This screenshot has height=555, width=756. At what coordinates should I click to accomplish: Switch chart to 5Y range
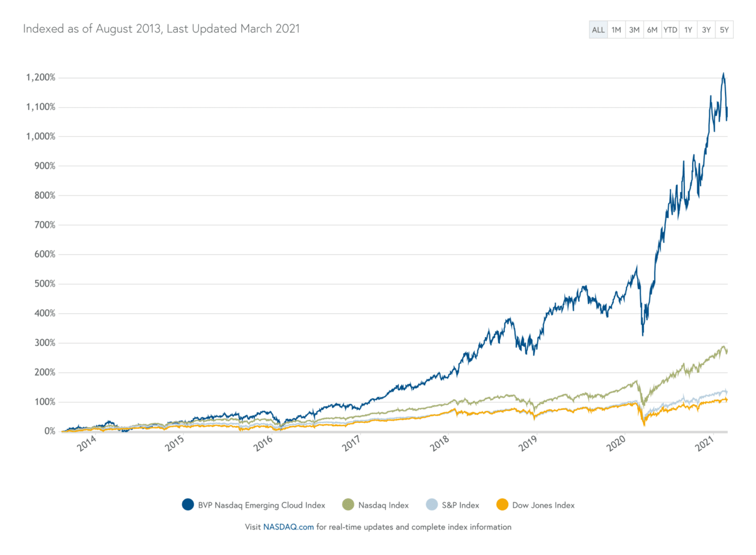click(724, 30)
